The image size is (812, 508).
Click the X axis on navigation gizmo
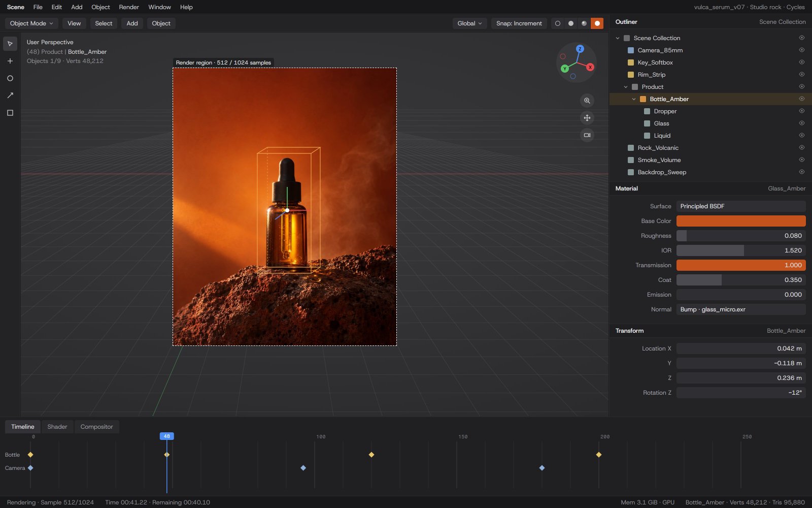(x=590, y=67)
